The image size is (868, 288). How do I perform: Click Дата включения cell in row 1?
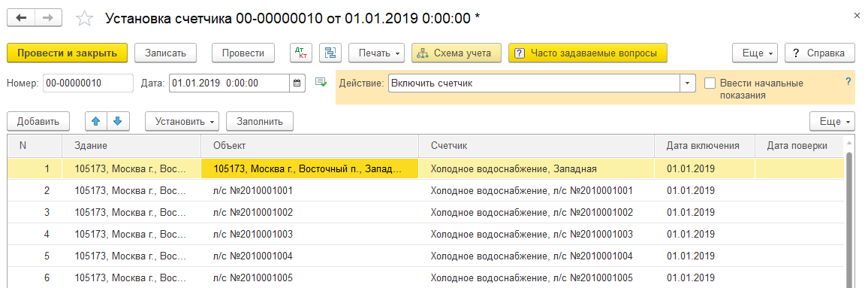704,168
